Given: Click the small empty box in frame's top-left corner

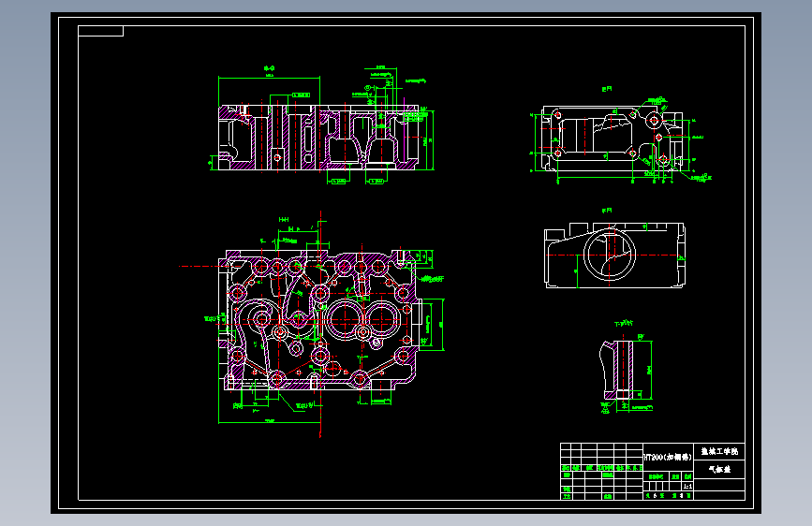Looking at the screenshot, I should pos(100,31).
